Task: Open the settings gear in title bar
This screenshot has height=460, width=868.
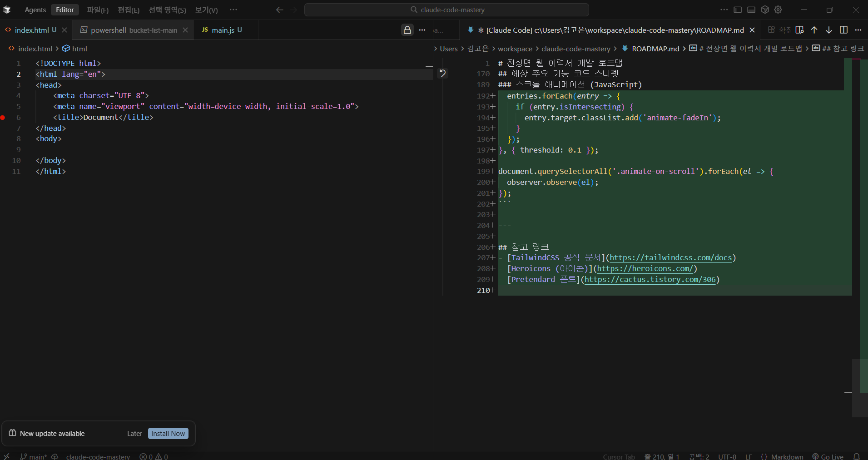Action: click(778, 10)
